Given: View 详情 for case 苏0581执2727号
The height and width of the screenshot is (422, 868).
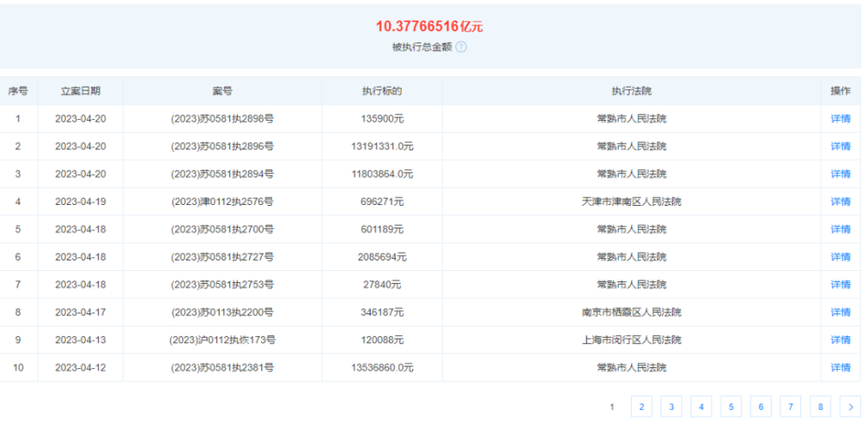Looking at the screenshot, I should (840, 257).
